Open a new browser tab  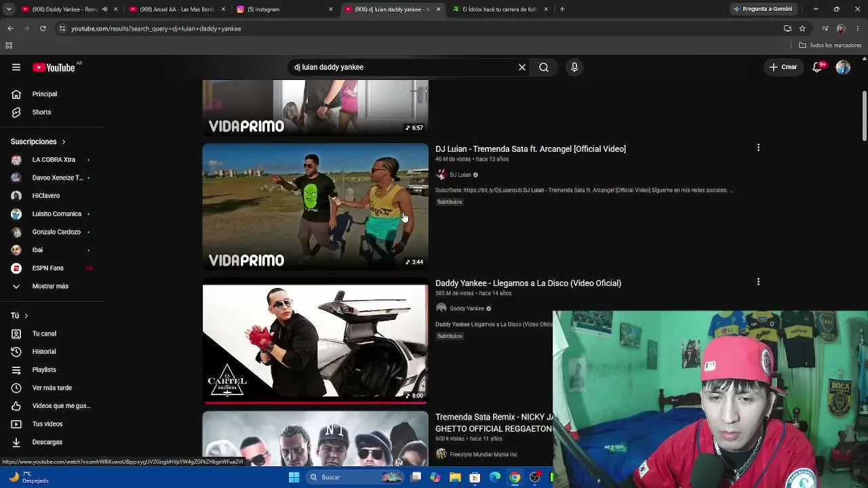point(562,9)
